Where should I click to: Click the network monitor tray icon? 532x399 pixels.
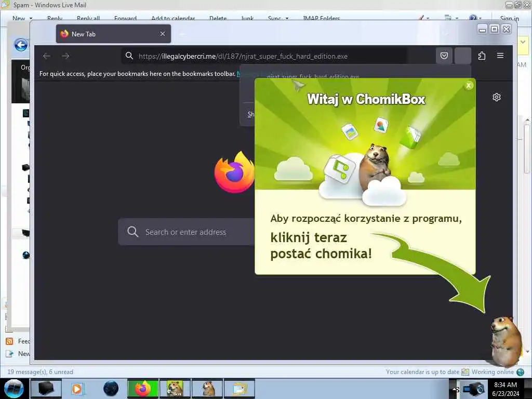474,389
